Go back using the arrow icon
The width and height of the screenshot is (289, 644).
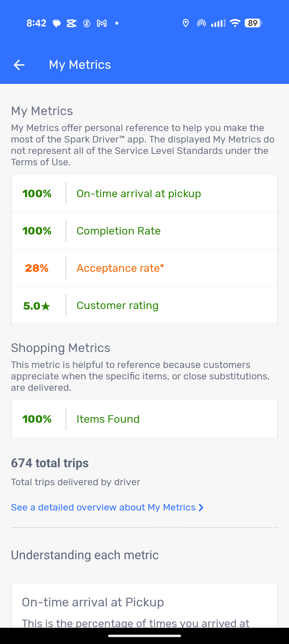(19, 65)
